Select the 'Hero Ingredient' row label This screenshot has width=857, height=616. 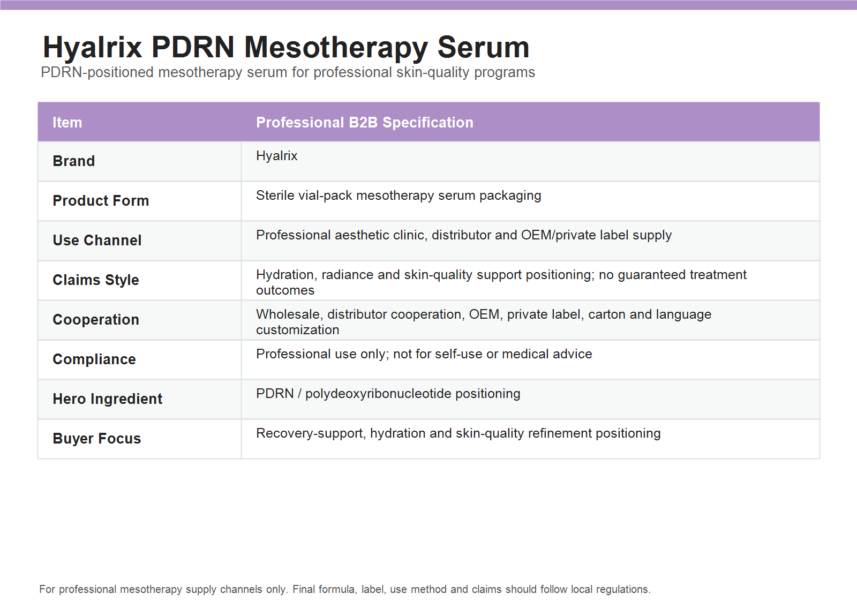108,399
